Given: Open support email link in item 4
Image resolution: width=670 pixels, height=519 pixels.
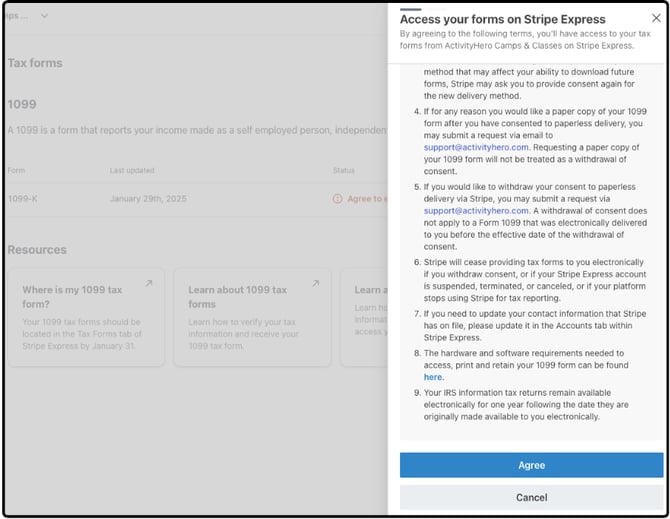Looking at the screenshot, I should point(475,147).
